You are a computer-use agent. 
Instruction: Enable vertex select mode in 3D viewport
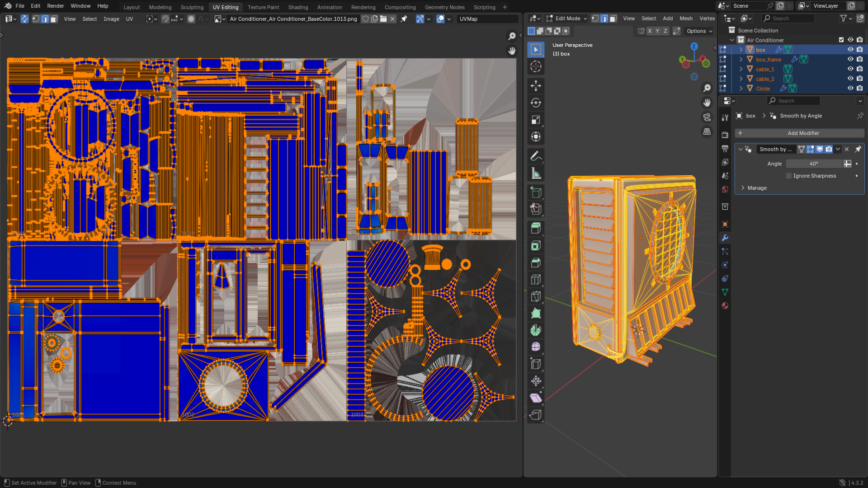pyautogui.click(x=595, y=19)
